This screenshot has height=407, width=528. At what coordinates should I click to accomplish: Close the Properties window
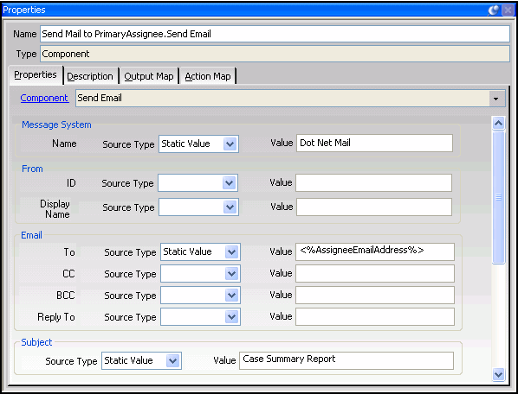point(508,10)
